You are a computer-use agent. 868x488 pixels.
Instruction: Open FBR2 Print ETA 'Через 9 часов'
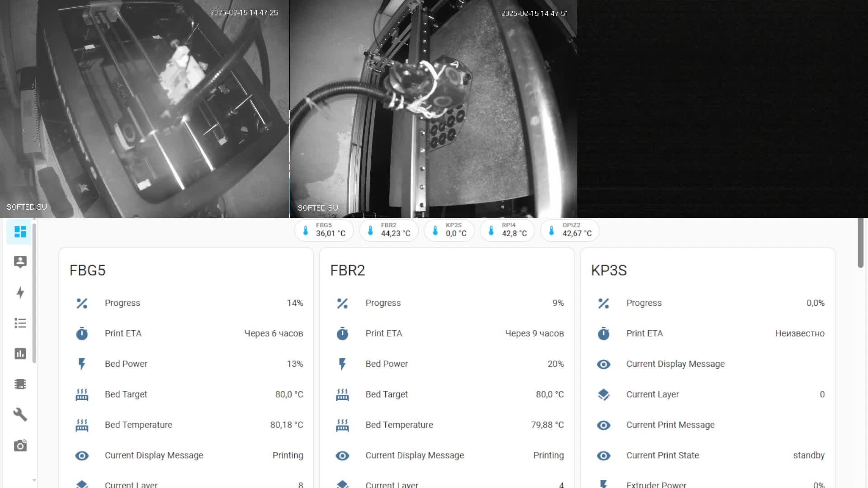tap(534, 333)
